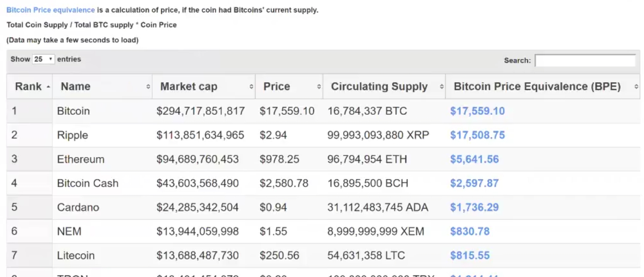Click the Name column sort icon
Screen dimensions: 644x277
coord(148,86)
